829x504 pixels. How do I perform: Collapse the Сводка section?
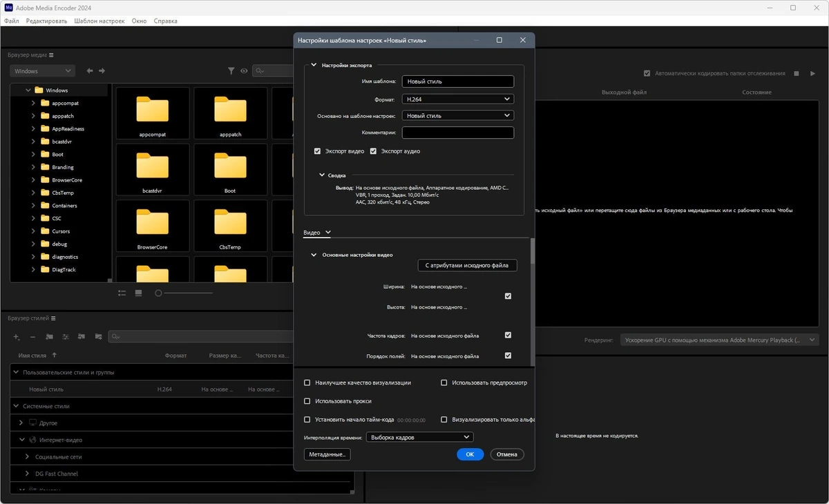322,175
